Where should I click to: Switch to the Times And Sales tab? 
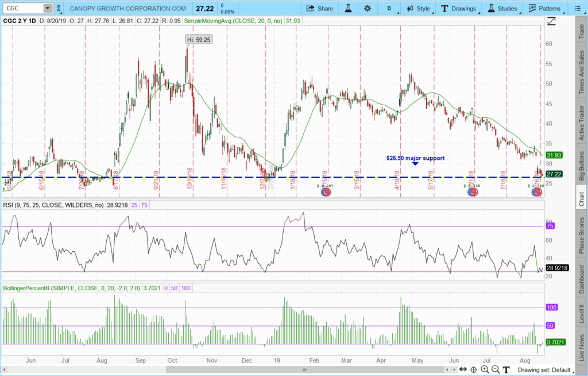[581, 72]
